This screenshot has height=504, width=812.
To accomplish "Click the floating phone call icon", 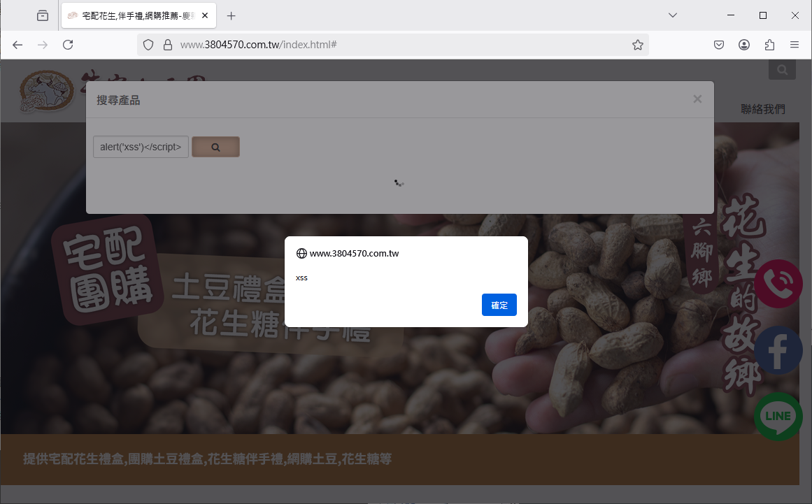I will point(778,284).
